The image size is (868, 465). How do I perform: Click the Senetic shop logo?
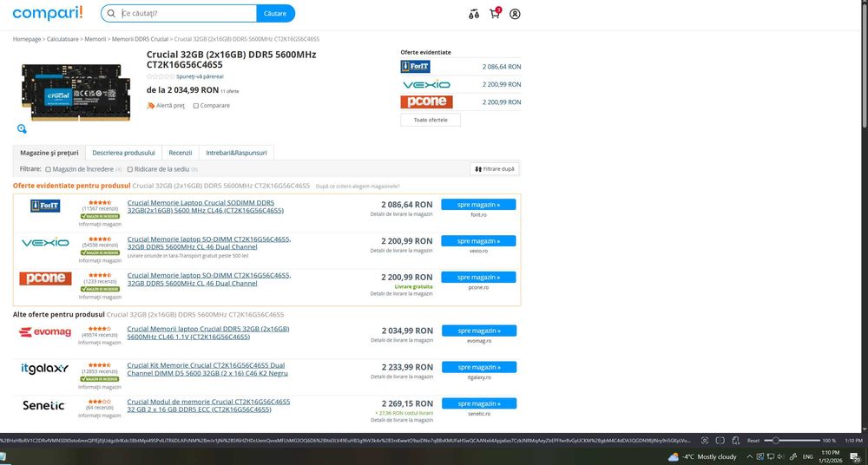click(43, 405)
